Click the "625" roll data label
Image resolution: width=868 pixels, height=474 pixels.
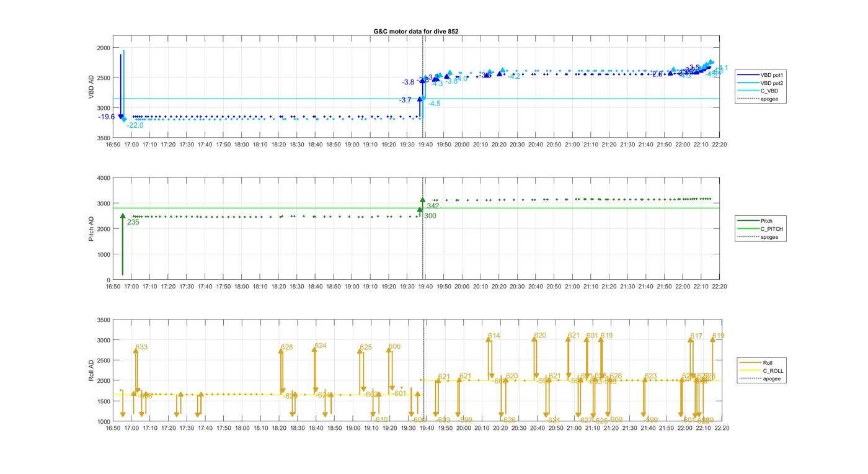366,347
